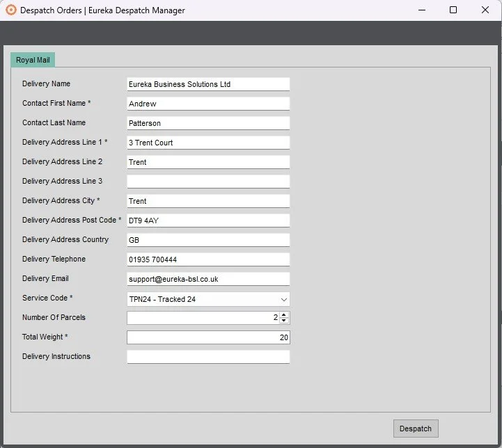Click the Delivery Telephone label
Image resolution: width=502 pixels, height=448 pixels.
pyautogui.click(x=54, y=259)
